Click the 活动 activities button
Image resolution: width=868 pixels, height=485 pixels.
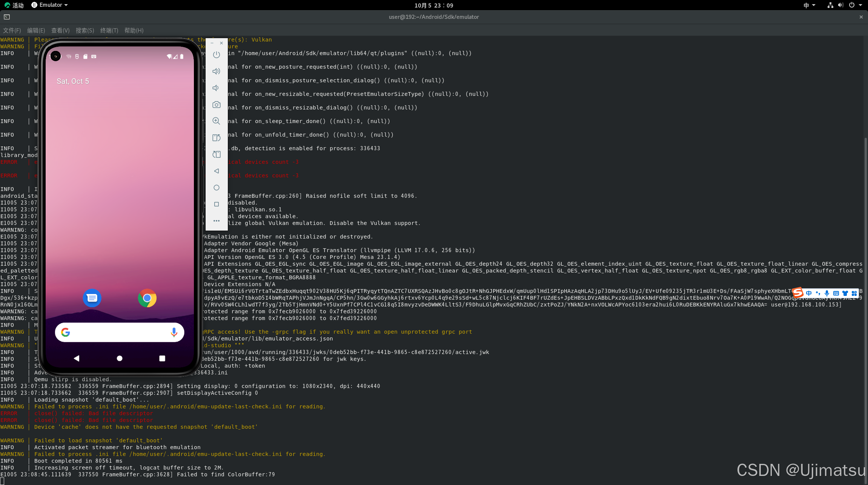[14, 5]
